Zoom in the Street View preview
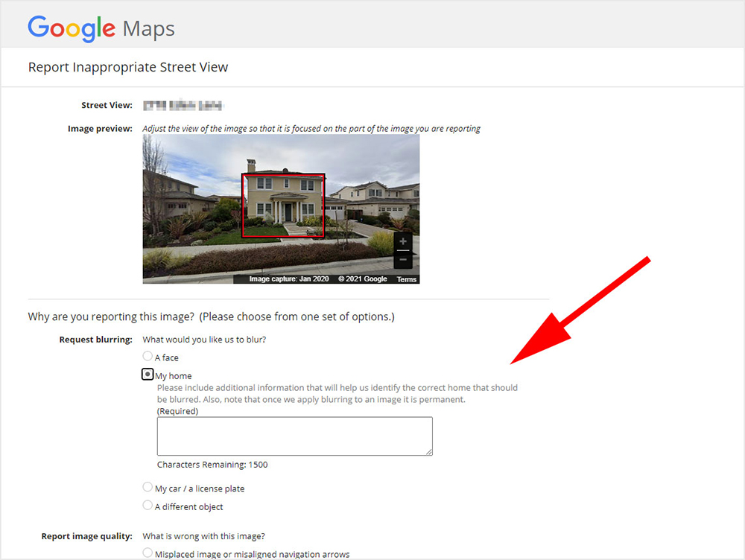Viewport: 745px width, 560px height. point(403,241)
